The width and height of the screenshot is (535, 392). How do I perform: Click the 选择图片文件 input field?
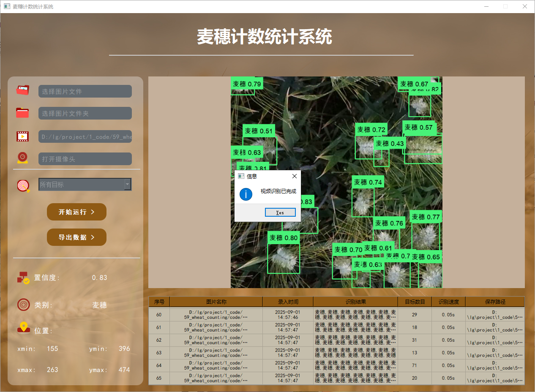85,91
